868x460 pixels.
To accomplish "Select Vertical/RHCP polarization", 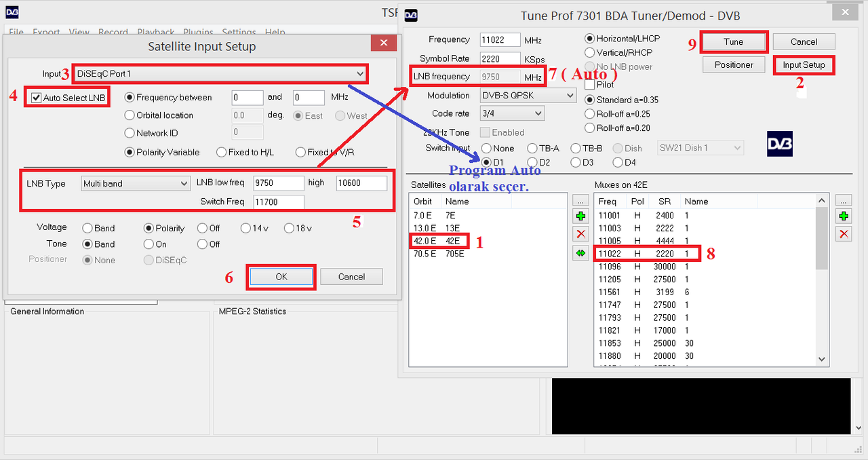I will [590, 52].
